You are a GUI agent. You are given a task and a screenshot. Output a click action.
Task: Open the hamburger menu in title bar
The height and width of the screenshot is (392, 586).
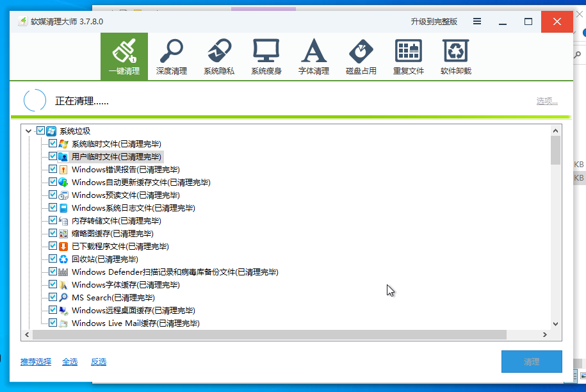pos(477,21)
